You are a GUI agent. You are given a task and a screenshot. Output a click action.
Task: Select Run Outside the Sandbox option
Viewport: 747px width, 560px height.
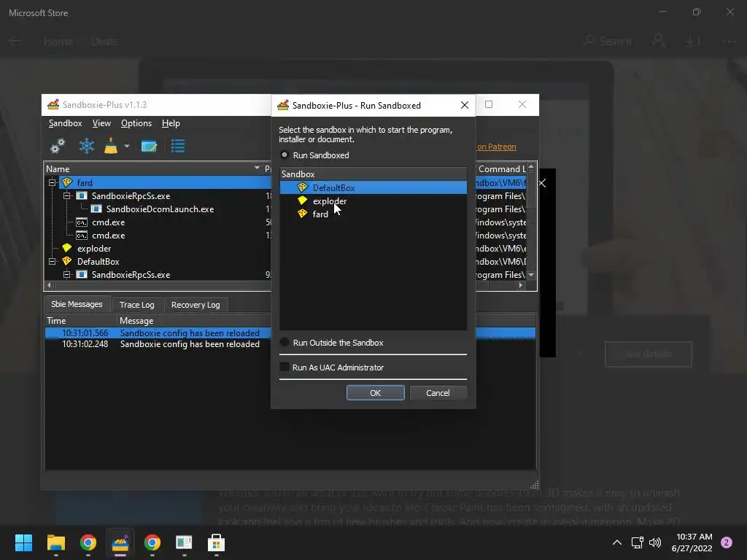(285, 342)
